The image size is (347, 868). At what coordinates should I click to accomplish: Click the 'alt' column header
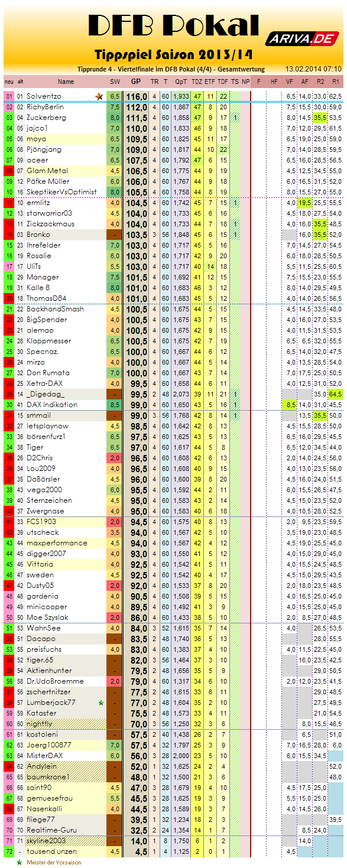point(21,82)
